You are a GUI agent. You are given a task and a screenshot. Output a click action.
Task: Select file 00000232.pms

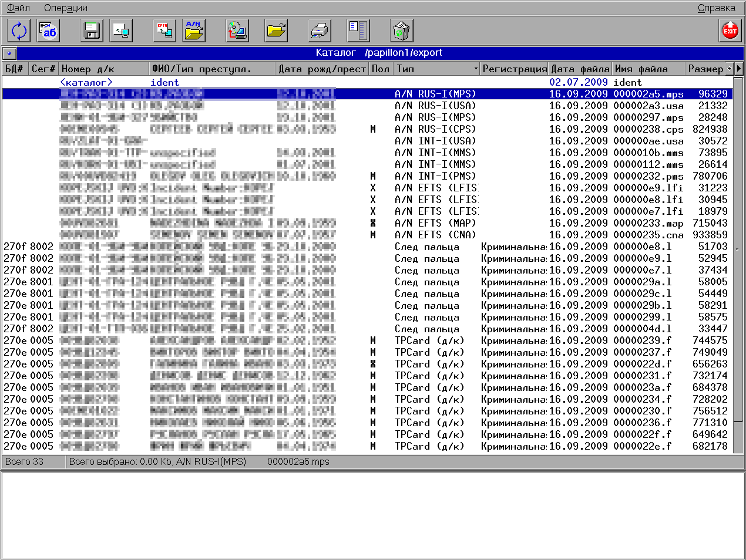[x=368, y=176]
